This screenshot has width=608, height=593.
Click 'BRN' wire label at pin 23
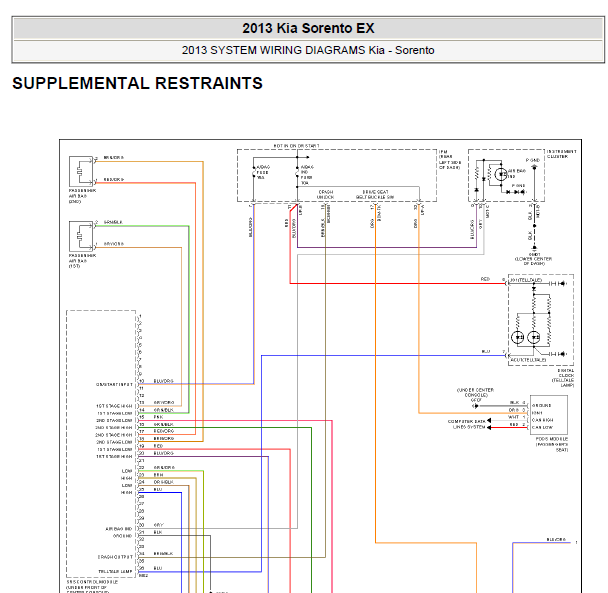(x=158, y=475)
